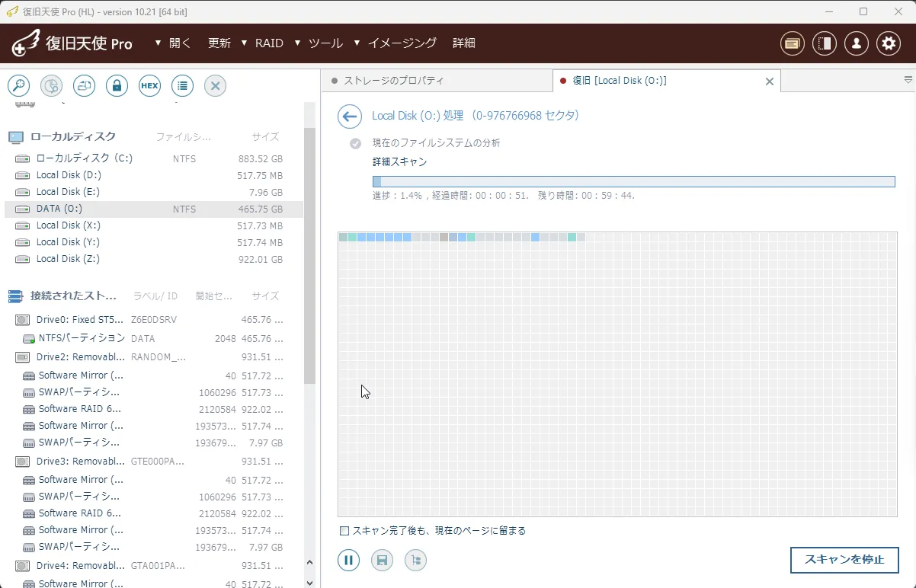
Task: Click the Drive2: Removabl... disk icon
Action: tap(23, 357)
